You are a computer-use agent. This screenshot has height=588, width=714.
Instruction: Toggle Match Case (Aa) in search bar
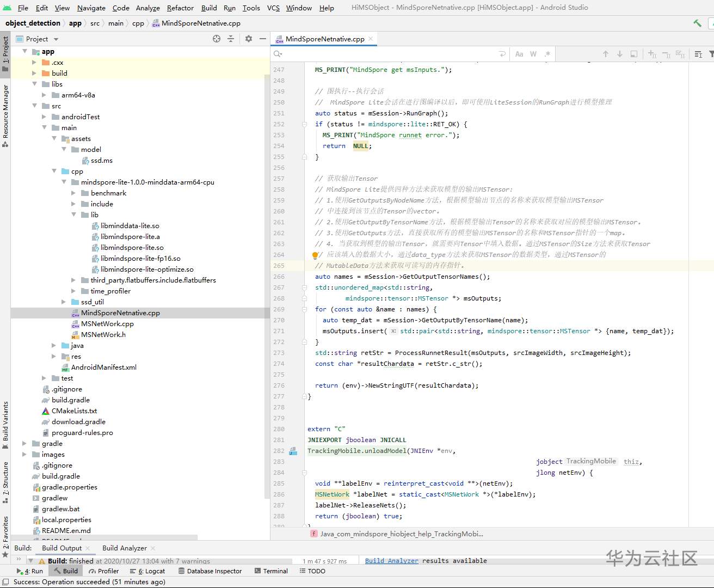point(519,54)
